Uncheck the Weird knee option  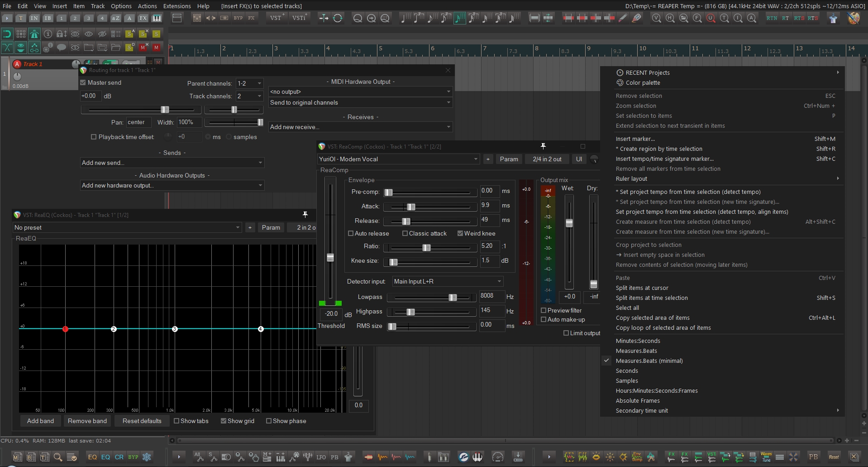(460, 234)
